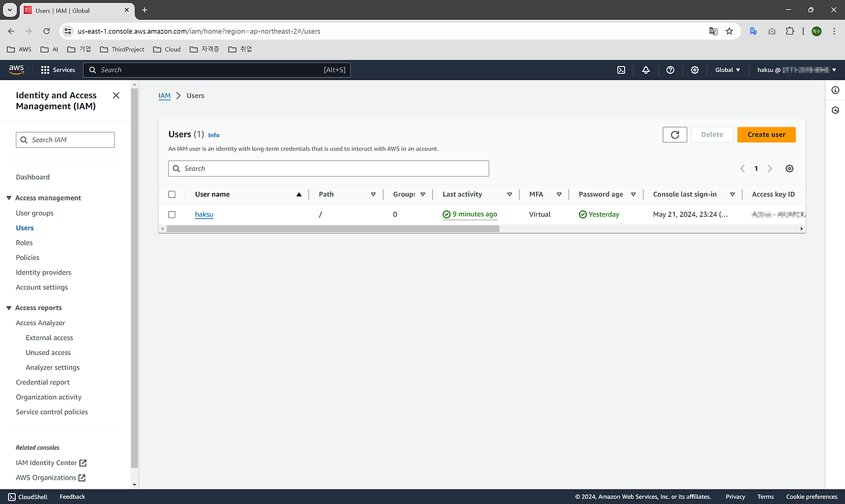
Task: Open the AWS Services grid menu
Action: pos(58,70)
